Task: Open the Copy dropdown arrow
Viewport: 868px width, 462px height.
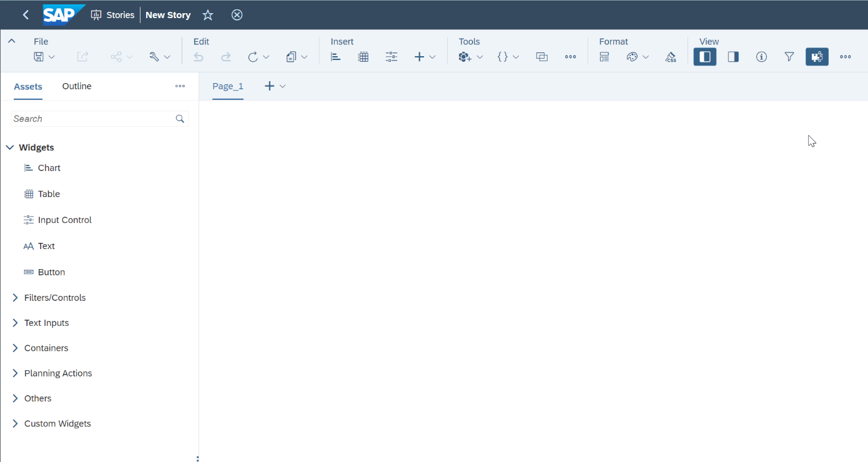Action: tap(304, 57)
